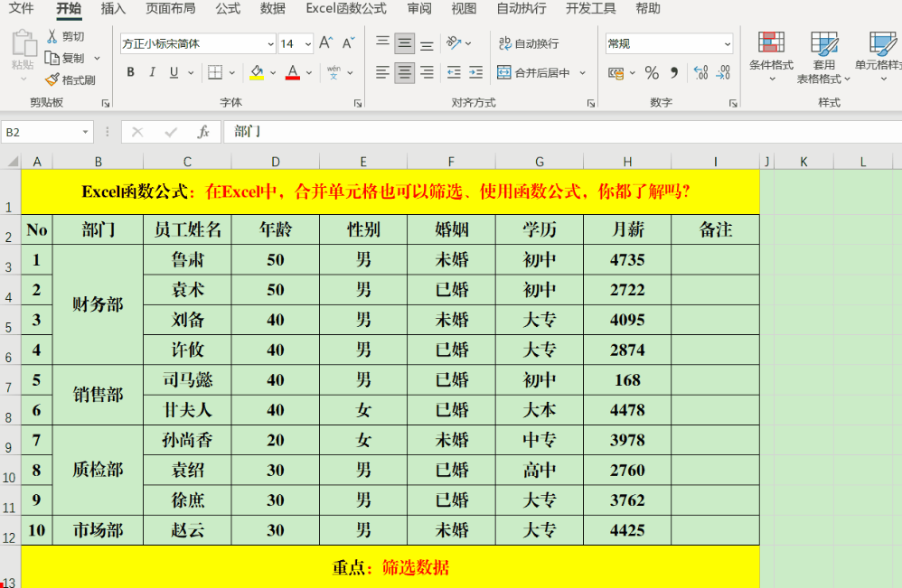Open the font color dropdown arrow
Viewport: 902px width, 588px height.
[309, 72]
